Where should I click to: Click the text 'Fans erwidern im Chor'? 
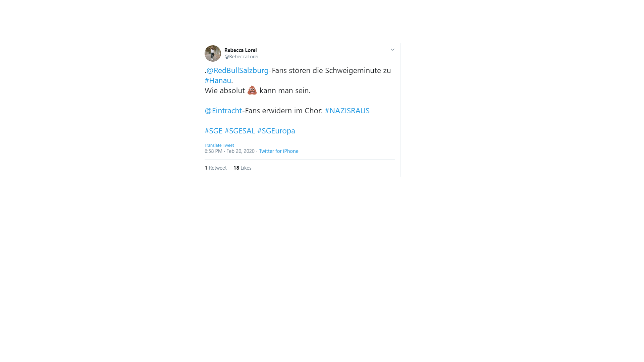(x=283, y=111)
